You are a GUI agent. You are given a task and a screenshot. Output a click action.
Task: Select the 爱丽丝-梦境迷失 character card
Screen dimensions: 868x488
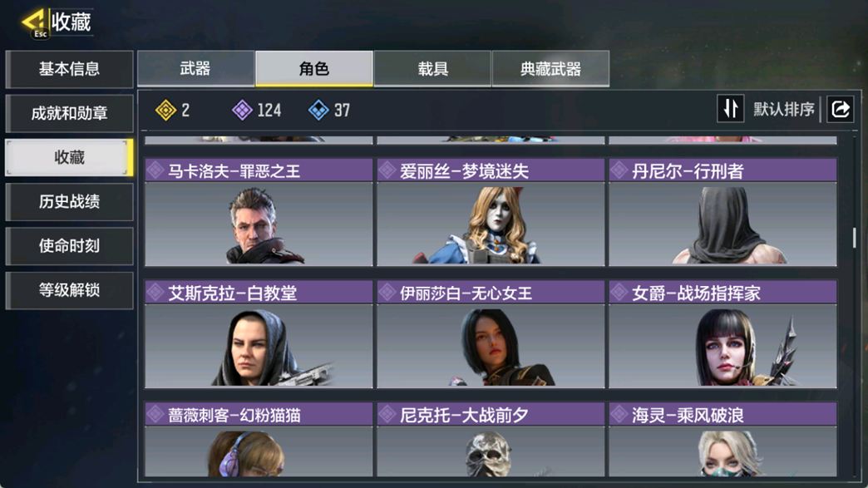491,213
